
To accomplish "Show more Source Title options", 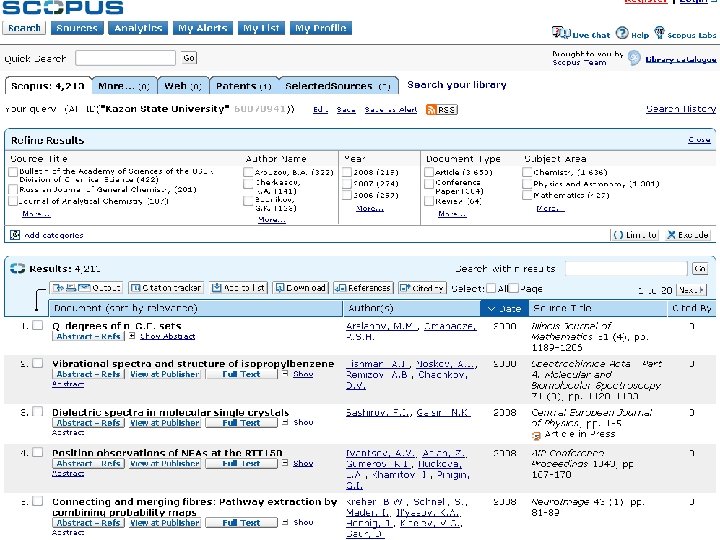I will pos(36,214).
